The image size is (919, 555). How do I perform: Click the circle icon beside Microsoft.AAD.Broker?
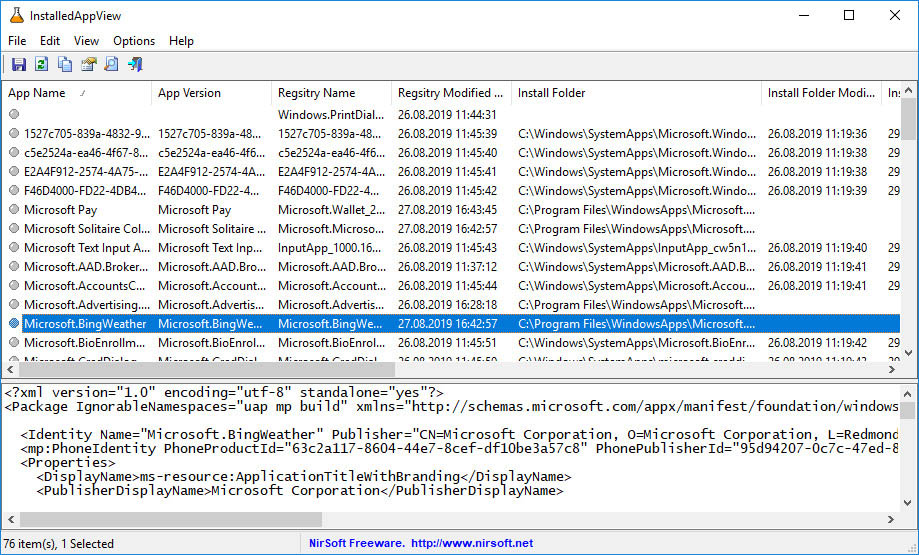14,267
